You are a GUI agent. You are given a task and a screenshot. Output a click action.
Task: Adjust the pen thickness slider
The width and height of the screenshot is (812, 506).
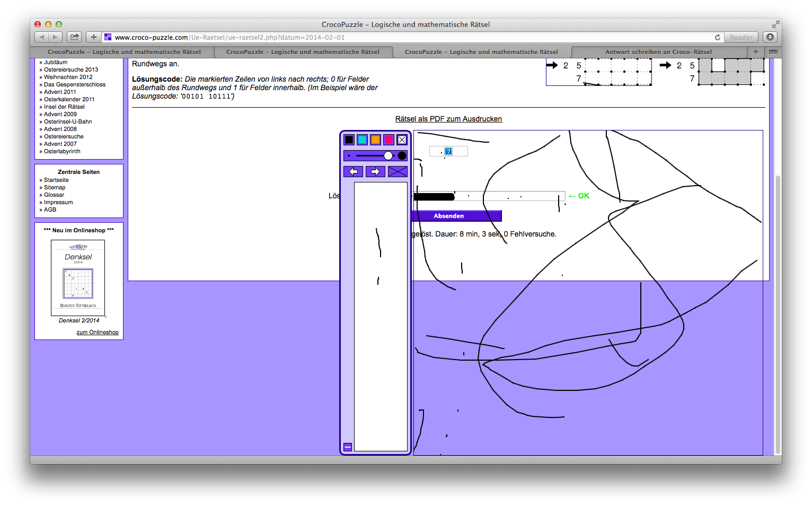point(388,156)
